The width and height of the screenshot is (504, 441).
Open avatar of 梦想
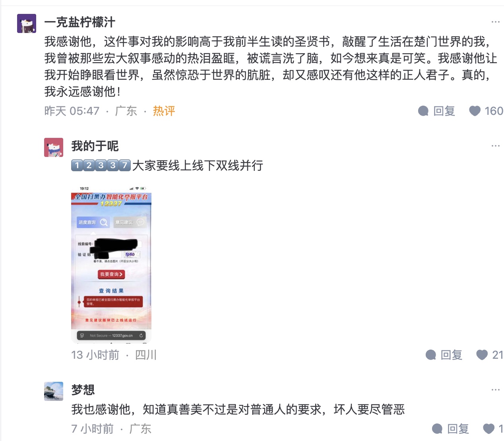tap(54, 391)
